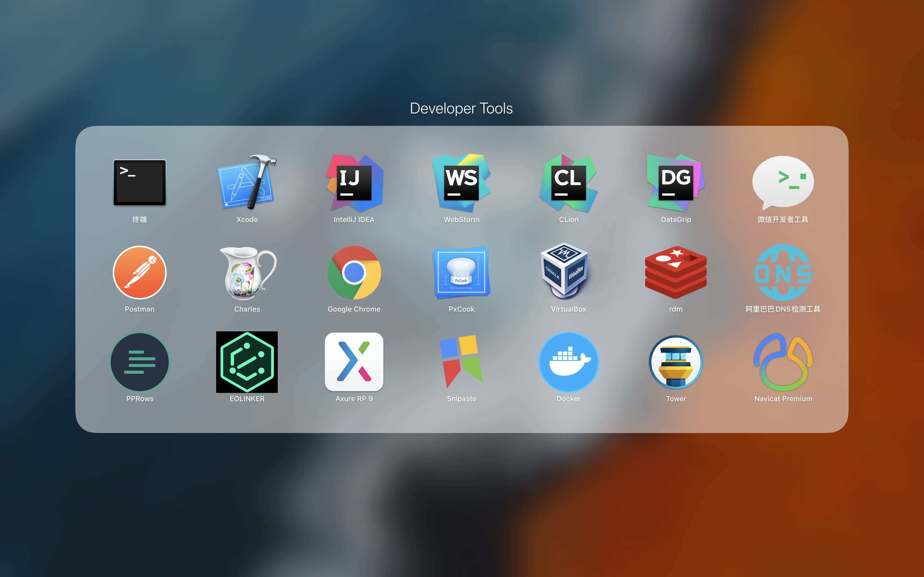Start VirtualBox
The image size is (924, 577).
(568, 273)
